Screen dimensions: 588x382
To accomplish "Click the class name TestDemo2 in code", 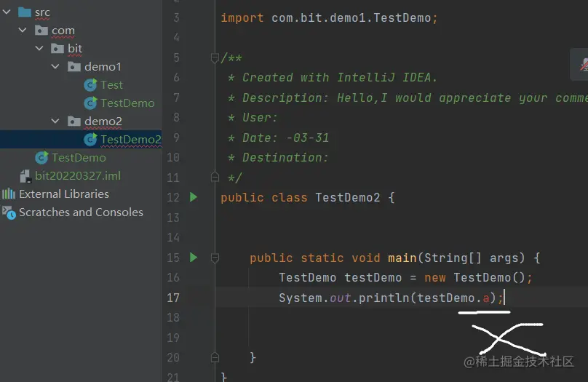I will coord(348,198).
